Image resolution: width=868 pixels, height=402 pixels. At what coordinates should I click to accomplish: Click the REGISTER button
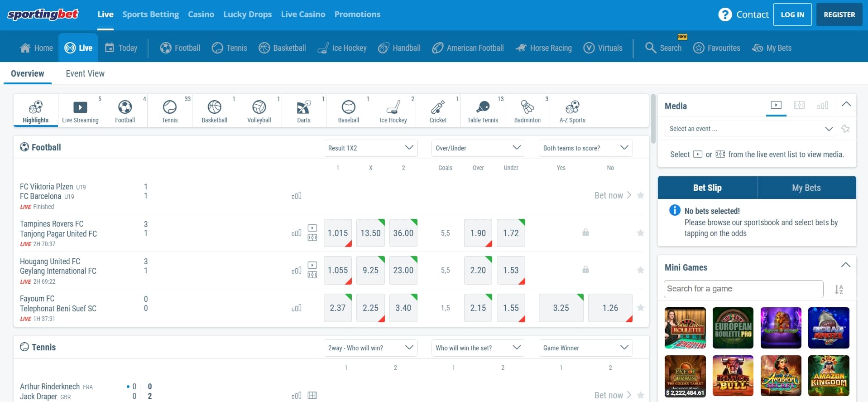click(839, 15)
